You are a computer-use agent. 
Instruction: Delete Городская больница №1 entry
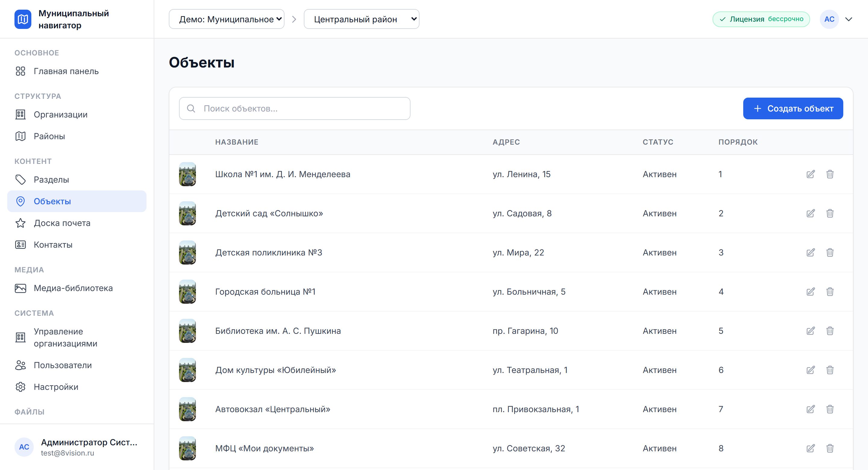[x=830, y=292]
